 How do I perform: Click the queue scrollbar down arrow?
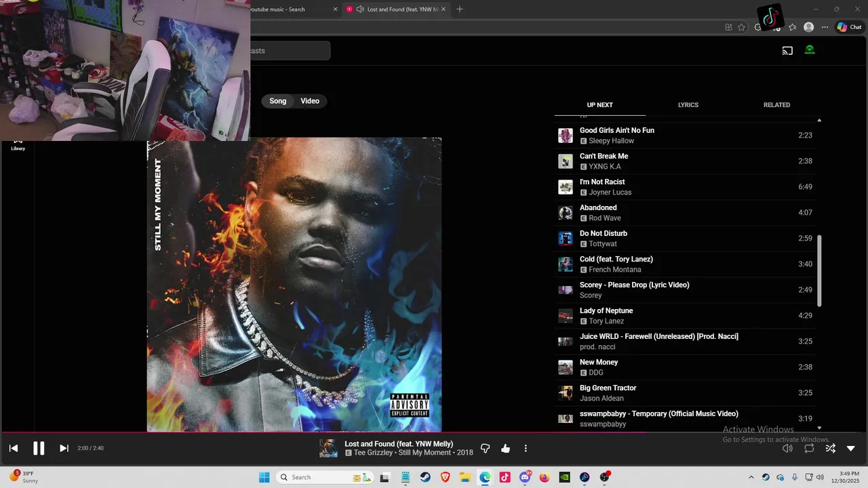point(819,428)
